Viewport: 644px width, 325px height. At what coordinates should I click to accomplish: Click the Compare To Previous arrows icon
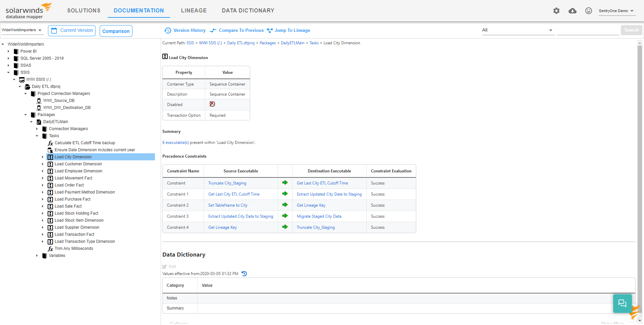[x=213, y=31]
